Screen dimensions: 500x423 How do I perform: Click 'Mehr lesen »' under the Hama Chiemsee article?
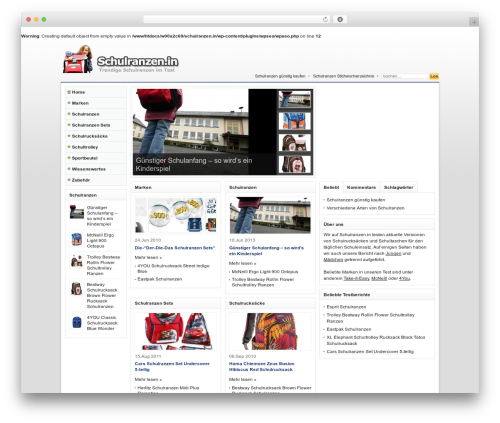(x=243, y=379)
